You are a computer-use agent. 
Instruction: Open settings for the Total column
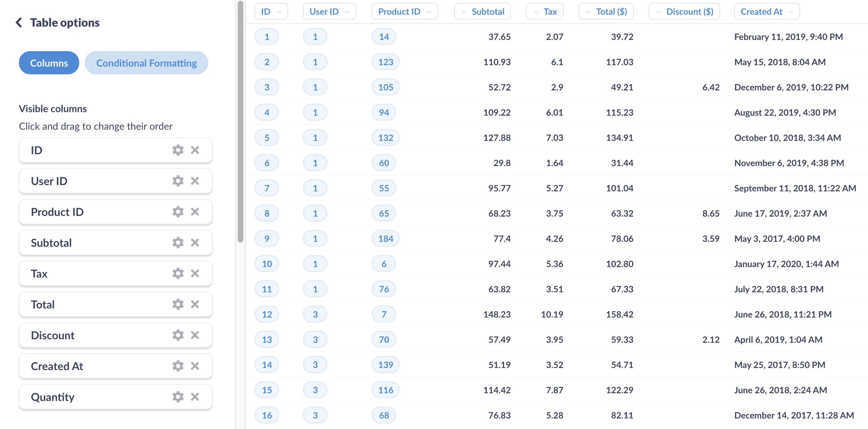tap(178, 304)
